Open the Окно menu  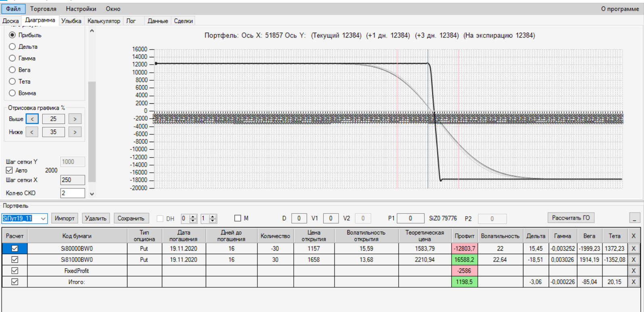(x=113, y=9)
